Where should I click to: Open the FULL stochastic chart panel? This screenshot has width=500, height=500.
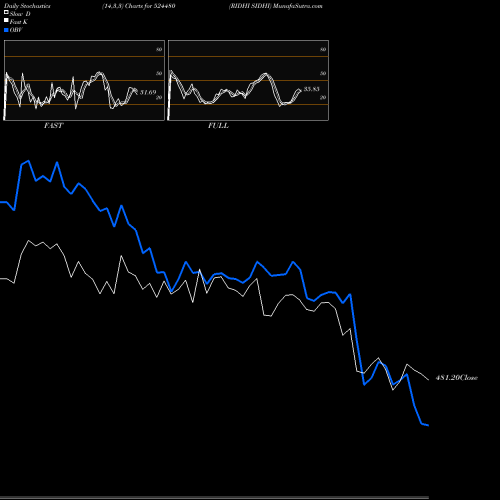coord(248,80)
